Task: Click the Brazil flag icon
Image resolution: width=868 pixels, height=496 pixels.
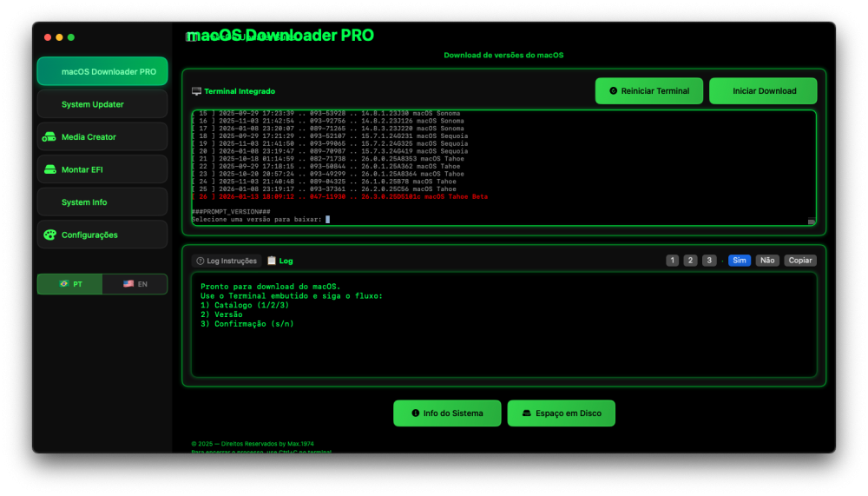Action: [64, 284]
